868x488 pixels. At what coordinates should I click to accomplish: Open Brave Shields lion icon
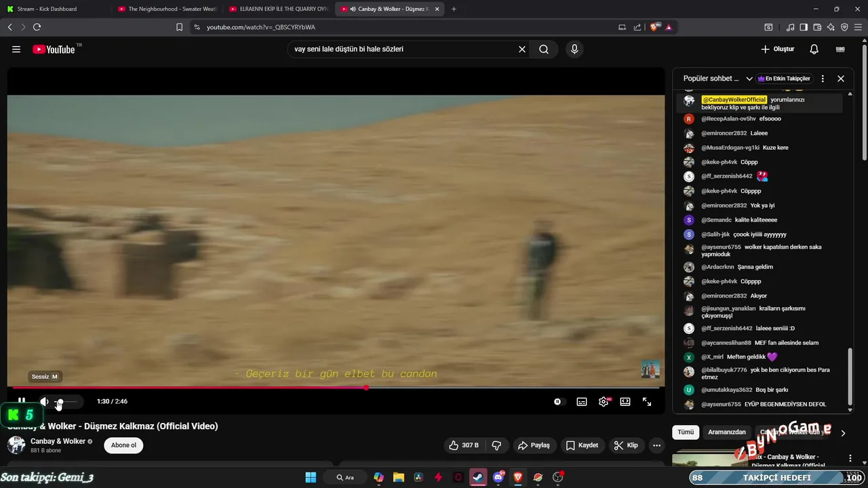(655, 27)
